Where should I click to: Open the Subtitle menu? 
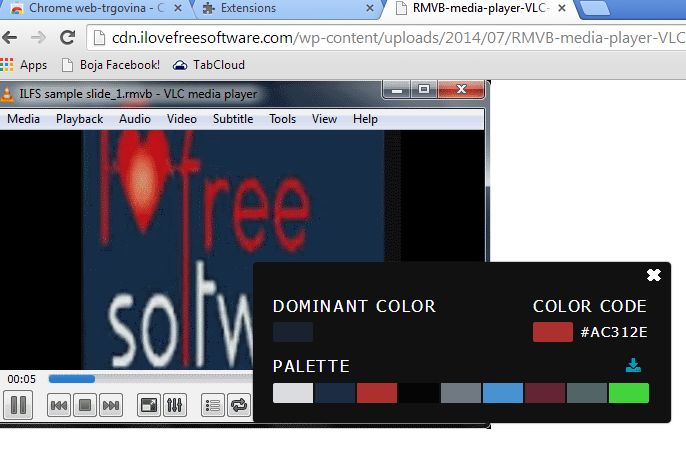click(x=233, y=119)
